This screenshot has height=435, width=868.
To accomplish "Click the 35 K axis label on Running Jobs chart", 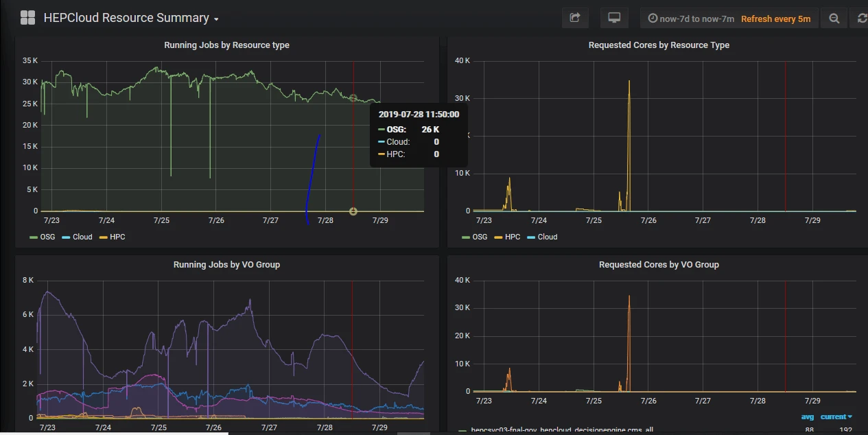I will click(x=30, y=60).
